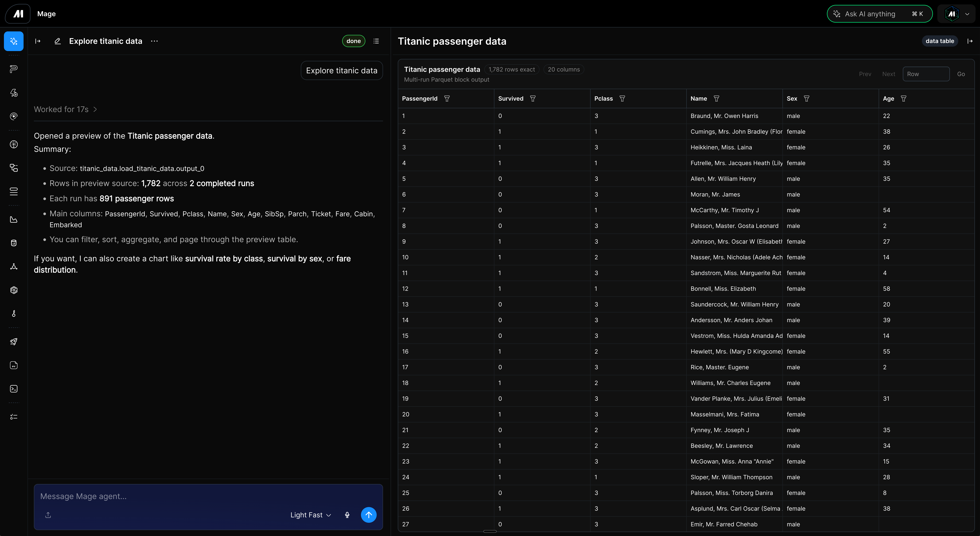Select cell Heikkinen, Miss. Laina
Image resolution: width=980 pixels, height=536 pixels.
734,147
